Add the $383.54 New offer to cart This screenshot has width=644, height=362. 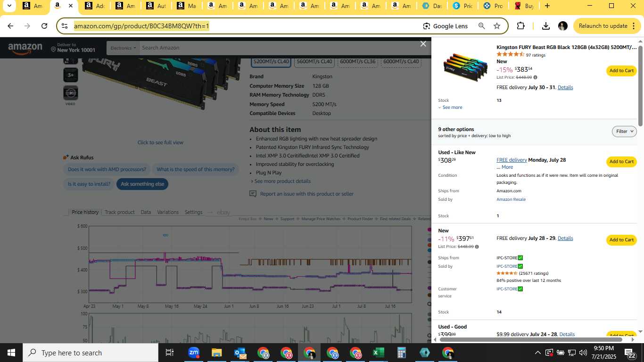pyautogui.click(x=621, y=71)
